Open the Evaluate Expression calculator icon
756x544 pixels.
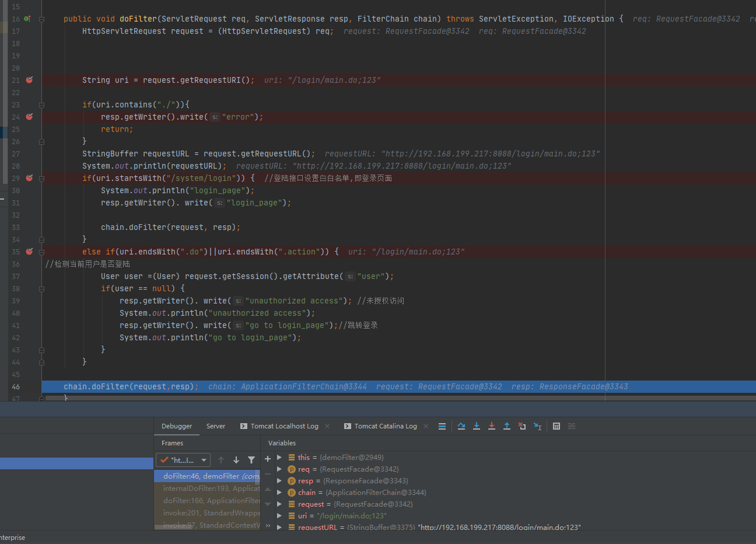(556, 426)
